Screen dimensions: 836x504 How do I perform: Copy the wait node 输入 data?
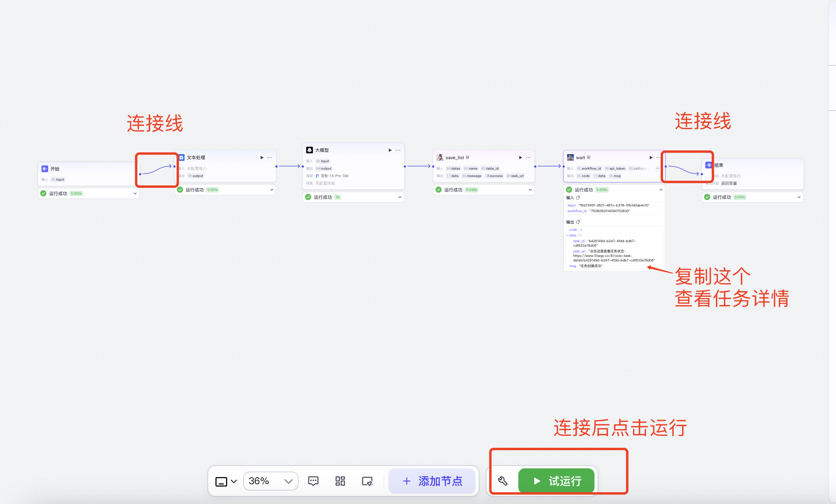tap(578, 198)
